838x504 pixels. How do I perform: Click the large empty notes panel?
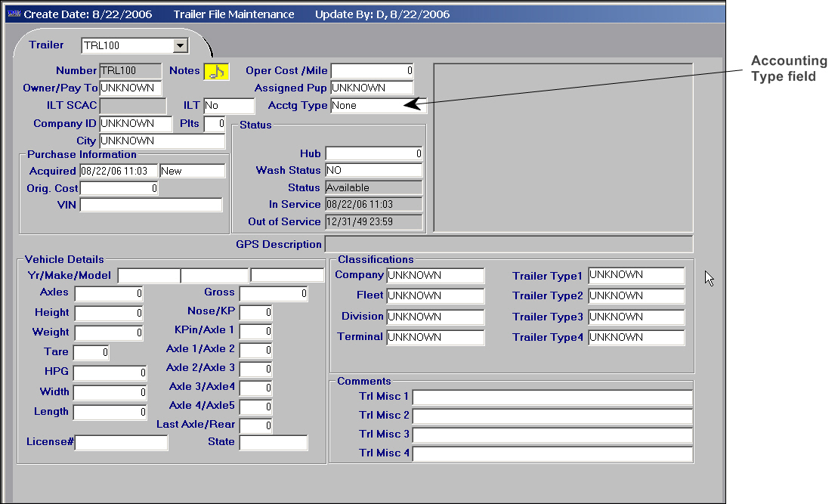click(563, 147)
